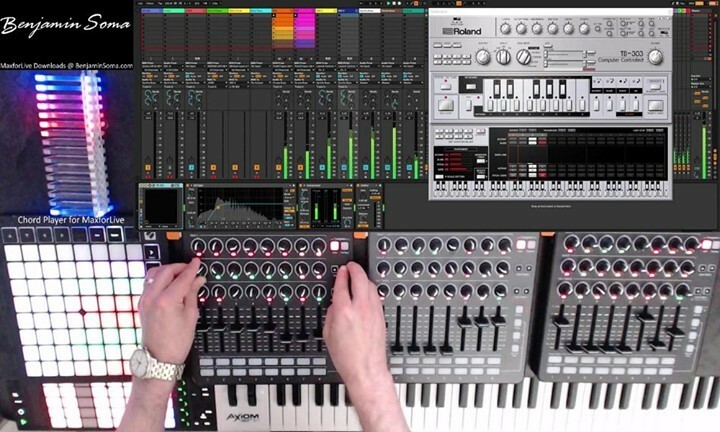Click the F-sharp black key switch on TB-303
Viewport: 720px width, 432px height.
click(536, 89)
